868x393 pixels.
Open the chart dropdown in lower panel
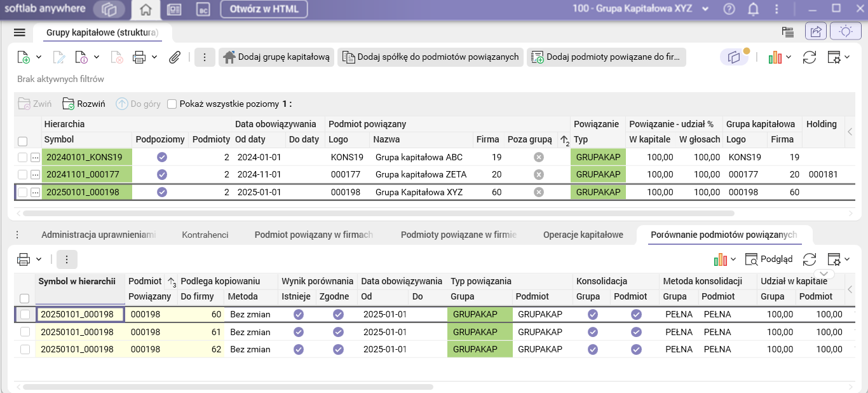click(724, 259)
